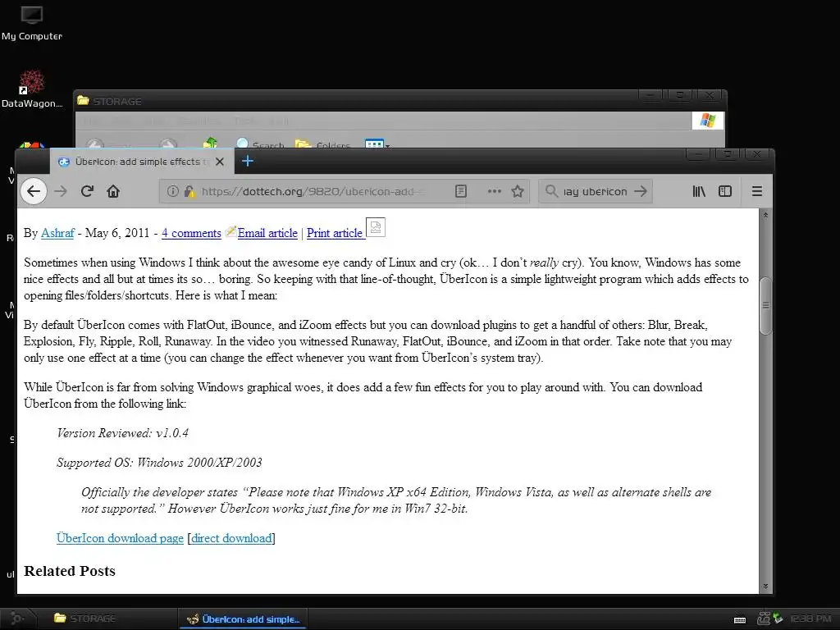This screenshot has height=630, width=840.
Task: Click the taskbar clock
Action: pos(810,619)
